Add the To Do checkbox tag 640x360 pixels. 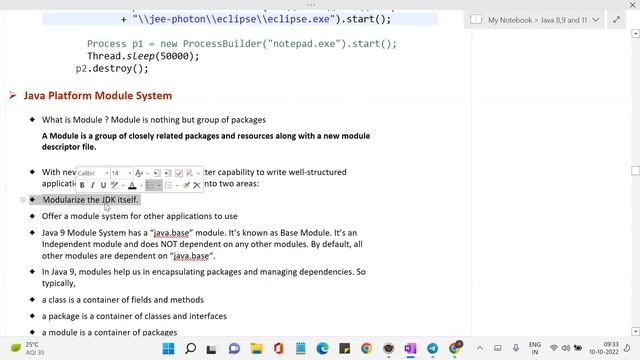179,173
